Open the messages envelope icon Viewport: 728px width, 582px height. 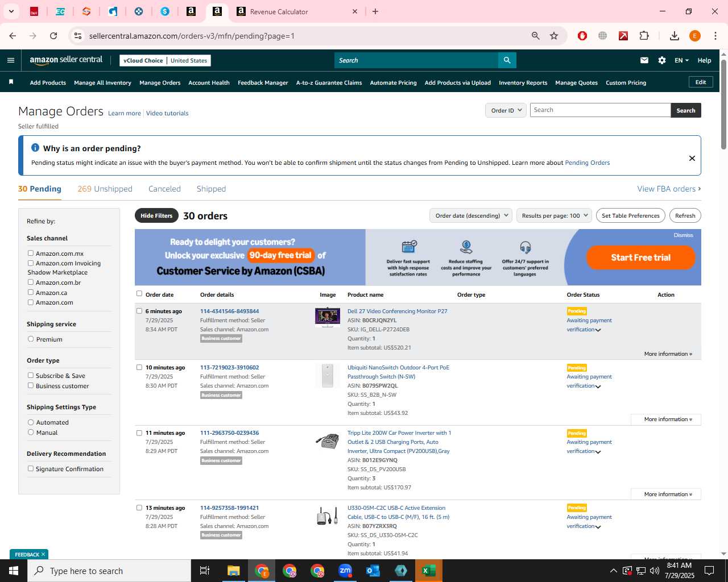click(644, 60)
